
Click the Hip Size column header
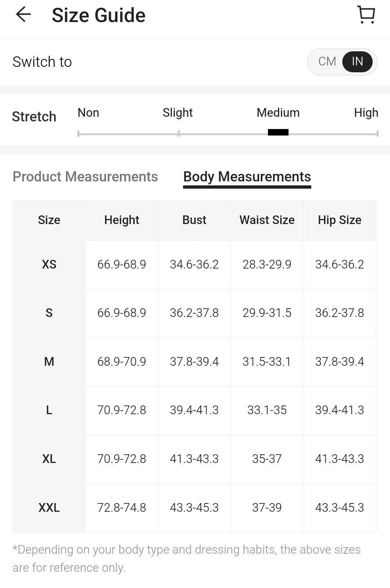[339, 220]
